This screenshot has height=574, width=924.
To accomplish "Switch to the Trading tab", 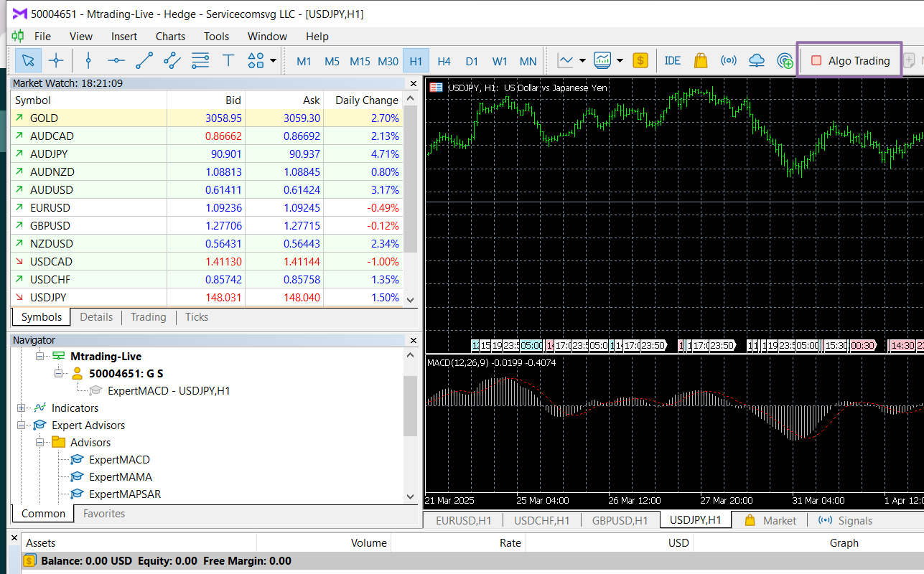I will (x=148, y=317).
